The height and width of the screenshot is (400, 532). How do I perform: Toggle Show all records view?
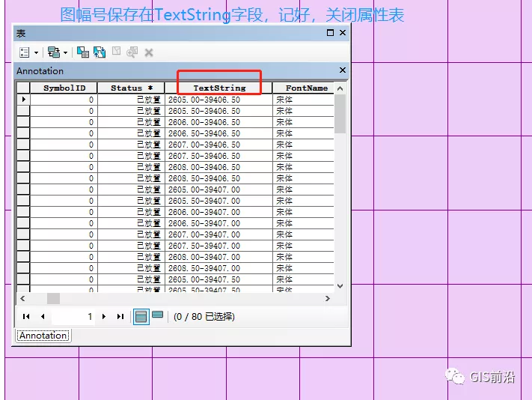tap(141, 316)
